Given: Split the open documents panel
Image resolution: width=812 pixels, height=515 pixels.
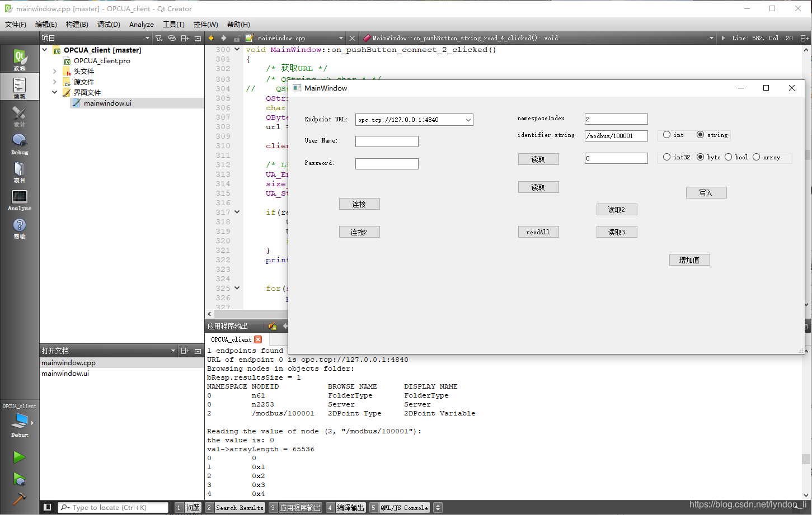Looking at the screenshot, I should tap(185, 351).
